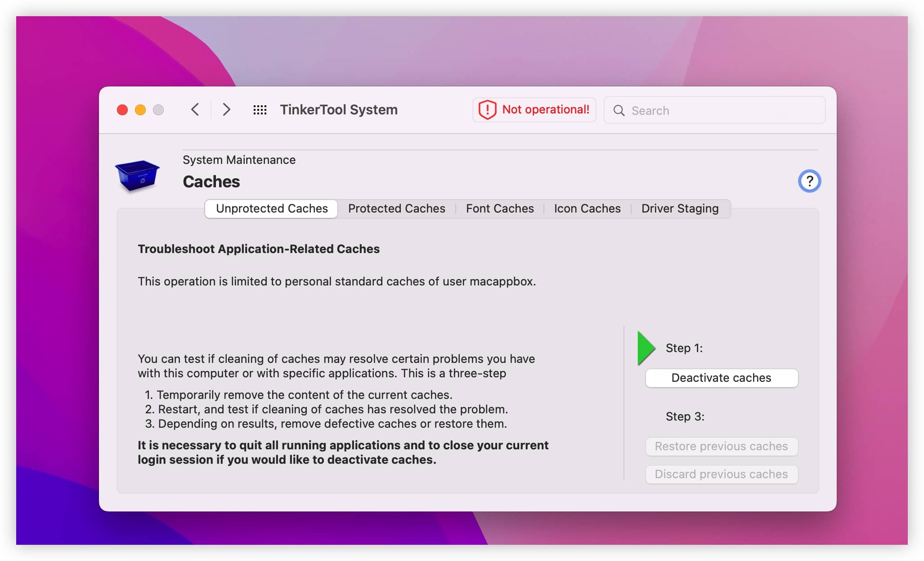
Task: Click the green Step 1 arrow indicator
Action: click(646, 348)
